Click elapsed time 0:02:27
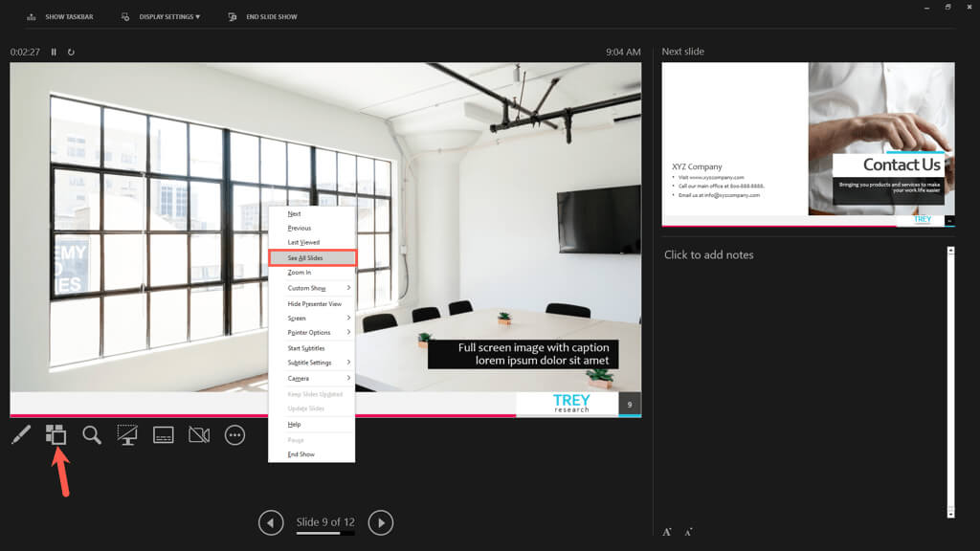Screen dimensions: 980x551 tap(25, 52)
